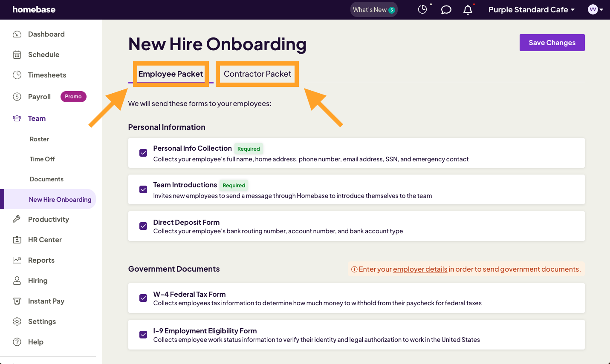Select the Employee Packet tab
Image resolution: width=610 pixels, height=364 pixels.
171,74
